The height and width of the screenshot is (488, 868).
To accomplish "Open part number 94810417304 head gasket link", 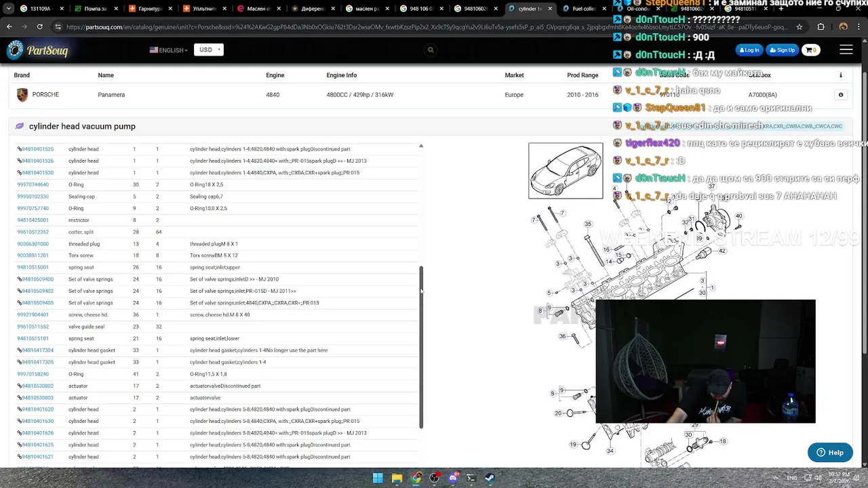I will pos(37,350).
